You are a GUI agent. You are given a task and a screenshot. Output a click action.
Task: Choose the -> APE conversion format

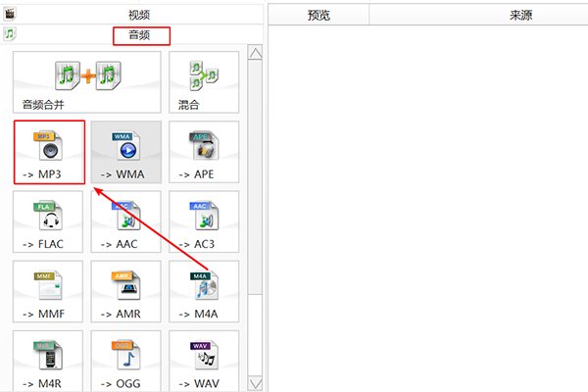tap(204, 152)
